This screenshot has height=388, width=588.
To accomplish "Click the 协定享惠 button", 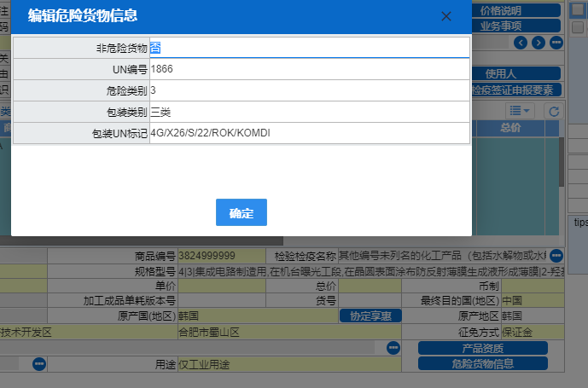I will click(x=370, y=316).
